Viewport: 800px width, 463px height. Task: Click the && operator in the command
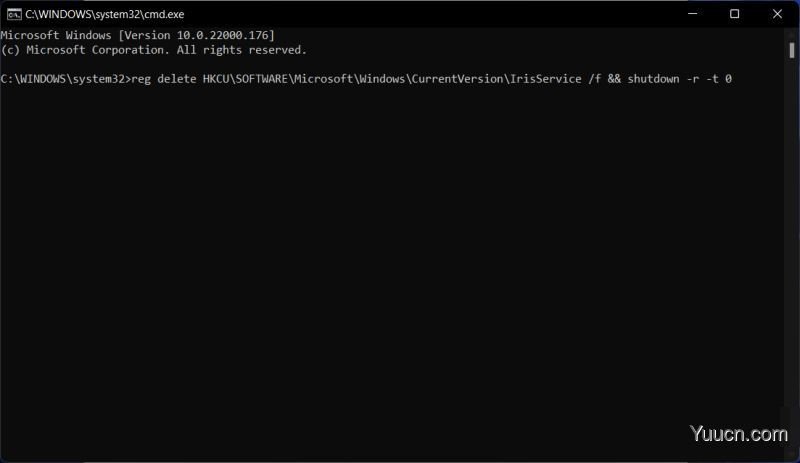[x=614, y=79]
